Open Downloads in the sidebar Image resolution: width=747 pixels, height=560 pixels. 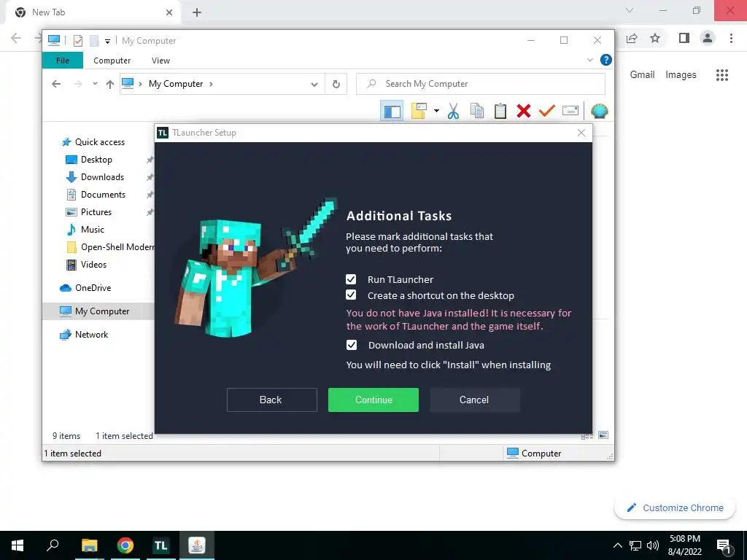point(102,177)
